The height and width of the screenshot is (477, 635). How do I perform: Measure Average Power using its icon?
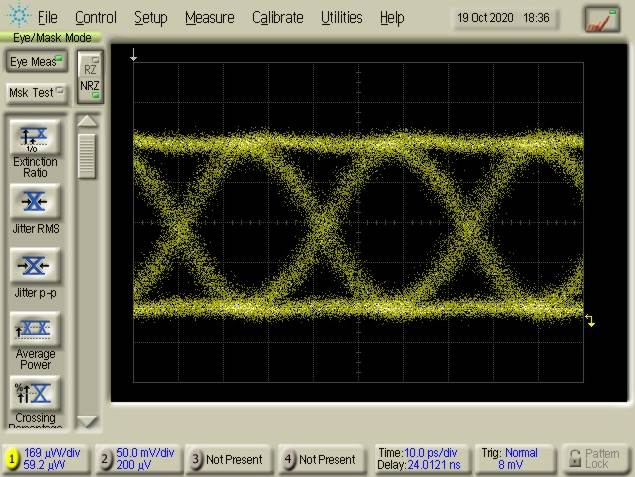(35, 329)
